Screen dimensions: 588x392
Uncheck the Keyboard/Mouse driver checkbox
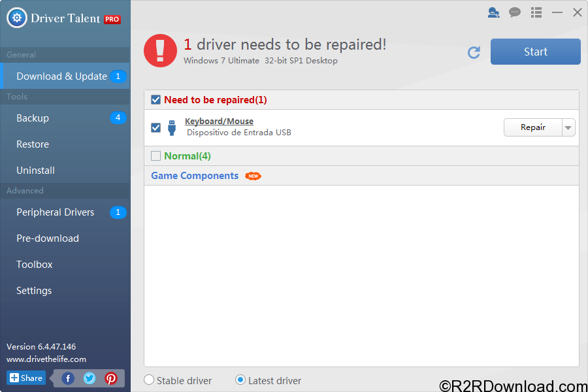click(x=155, y=127)
